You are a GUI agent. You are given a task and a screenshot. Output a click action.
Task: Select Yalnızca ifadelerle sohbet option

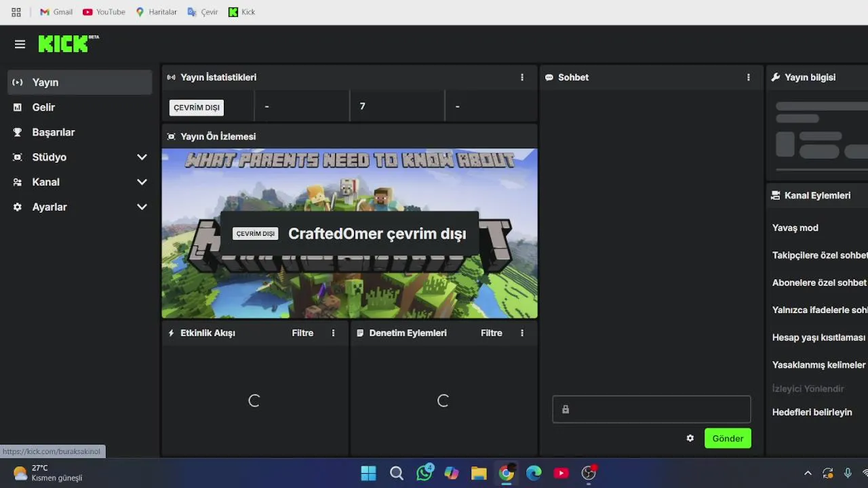[820, 310]
